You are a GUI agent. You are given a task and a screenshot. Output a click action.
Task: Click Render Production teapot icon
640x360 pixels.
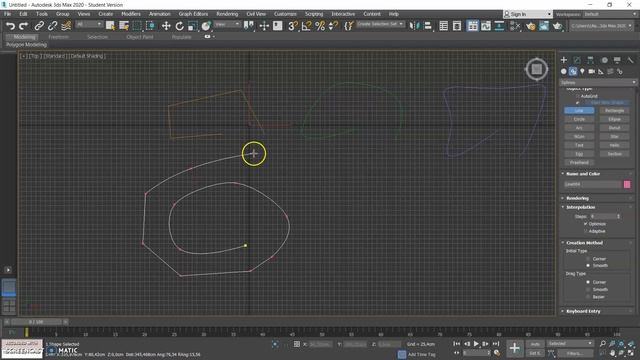pyautogui.click(x=558, y=26)
